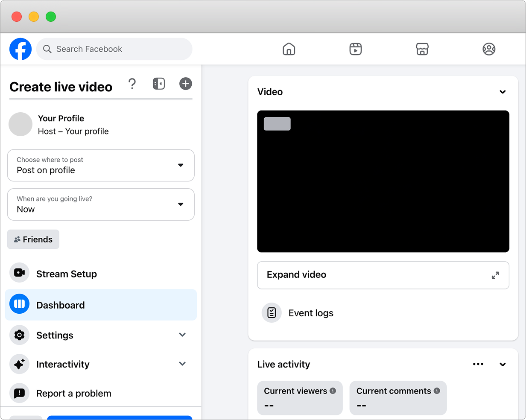526x420 pixels.
Task: Click the Report a problem icon
Action: point(19,393)
